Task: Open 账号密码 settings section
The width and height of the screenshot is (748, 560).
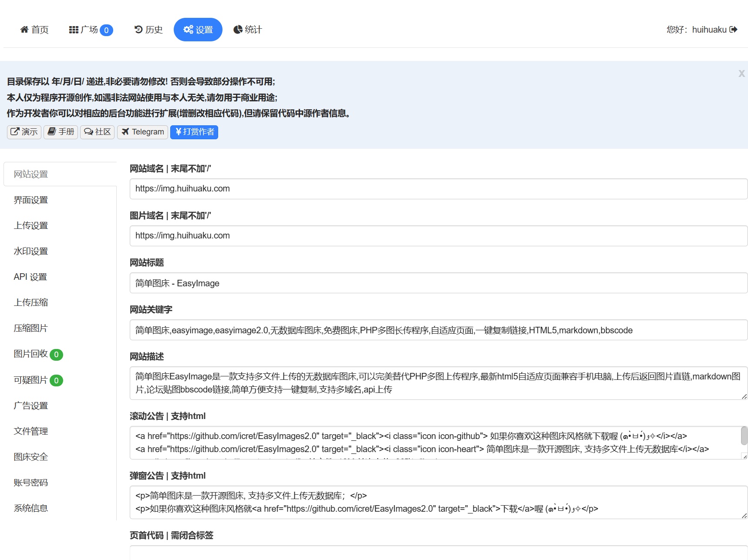Action: pos(31,482)
